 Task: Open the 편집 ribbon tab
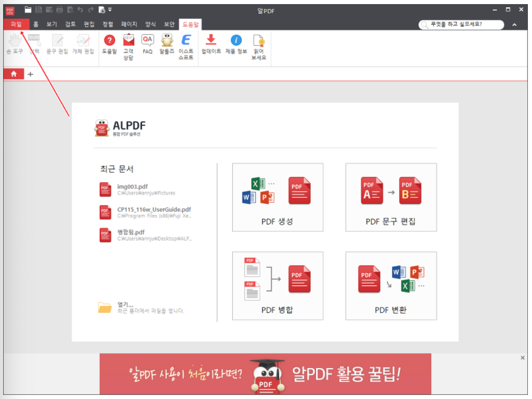[x=89, y=24]
